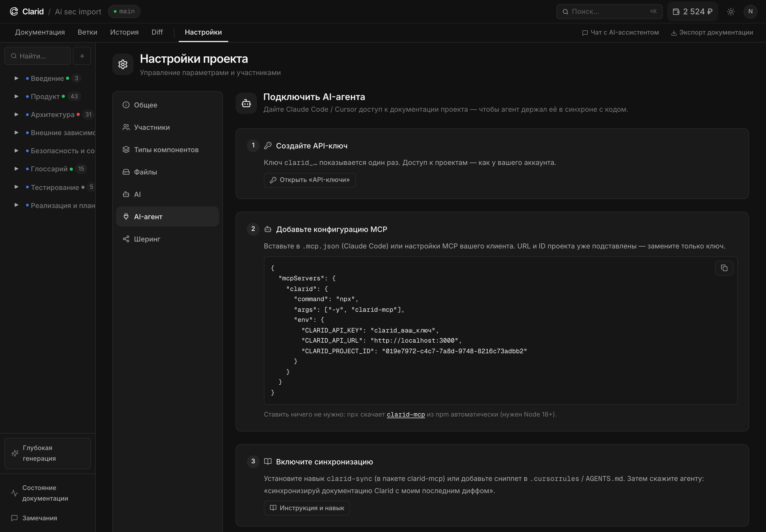The image size is (766, 532).
Task: Click the activity pulse icon by Состояние документации
Action: click(14, 493)
